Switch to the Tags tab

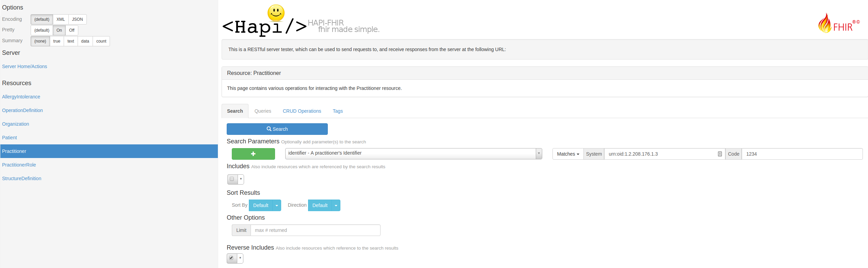click(x=338, y=111)
